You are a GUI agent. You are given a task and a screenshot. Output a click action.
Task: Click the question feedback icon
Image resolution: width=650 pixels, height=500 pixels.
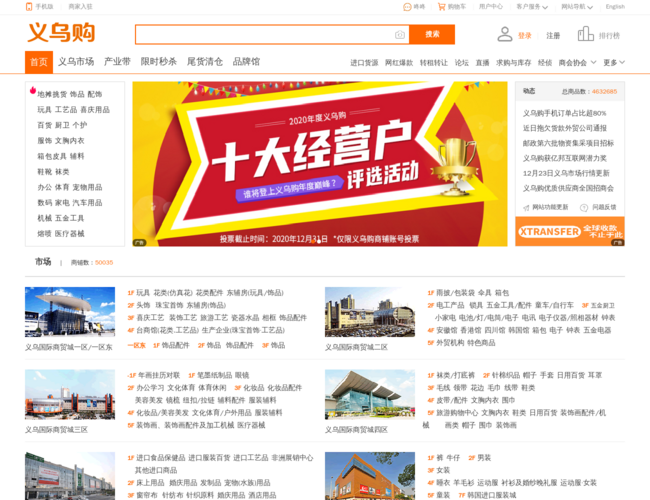pos(584,208)
